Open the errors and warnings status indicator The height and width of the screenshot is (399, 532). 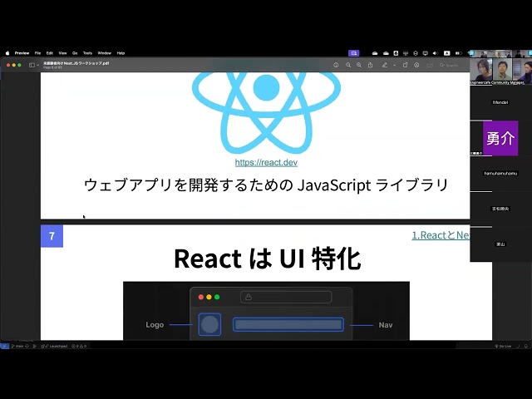[79, 346]
